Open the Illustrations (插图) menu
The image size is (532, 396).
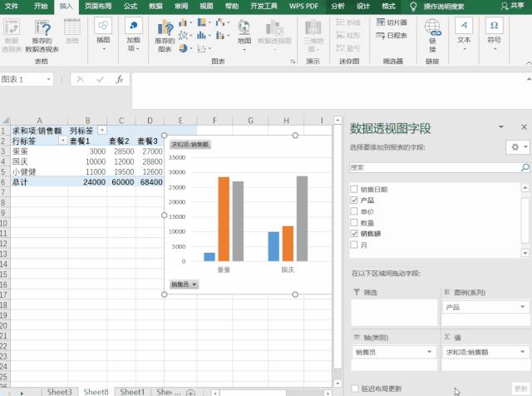click(103, 35)
